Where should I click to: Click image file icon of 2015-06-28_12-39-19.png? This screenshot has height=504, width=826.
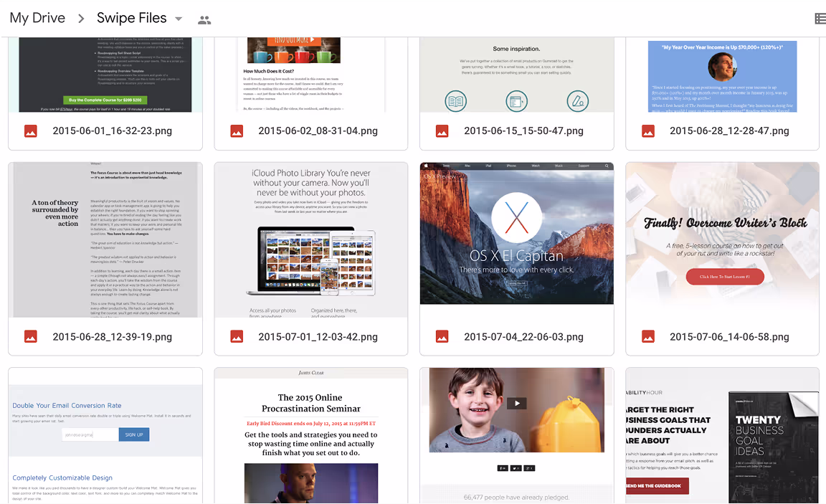pos(31,336)
